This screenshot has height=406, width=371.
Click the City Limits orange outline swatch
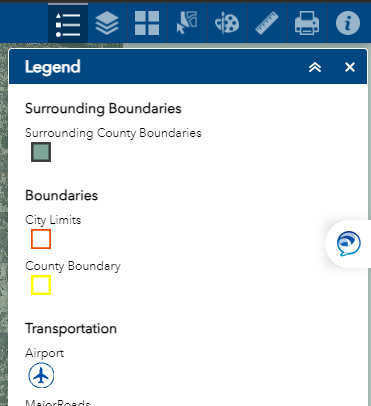tap(41, 239)
